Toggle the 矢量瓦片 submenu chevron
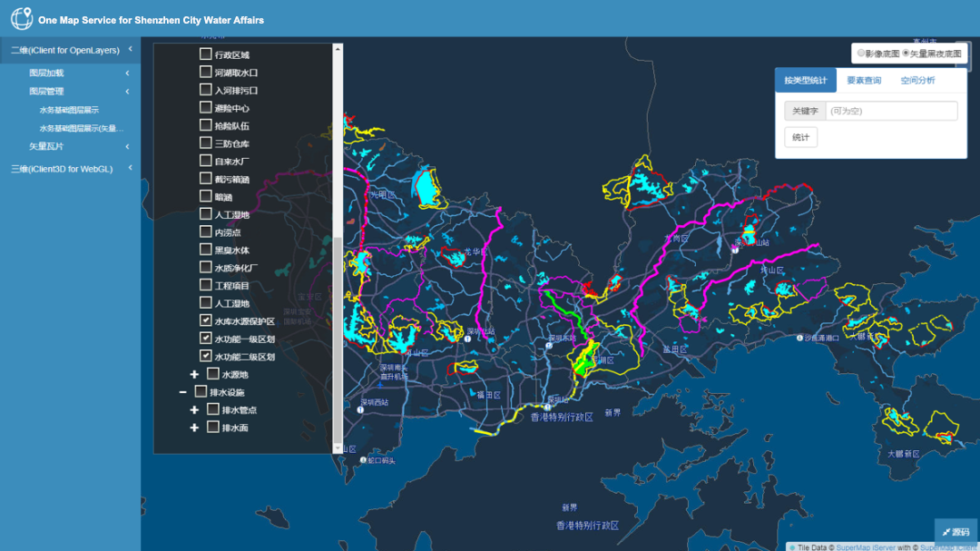 128,146
